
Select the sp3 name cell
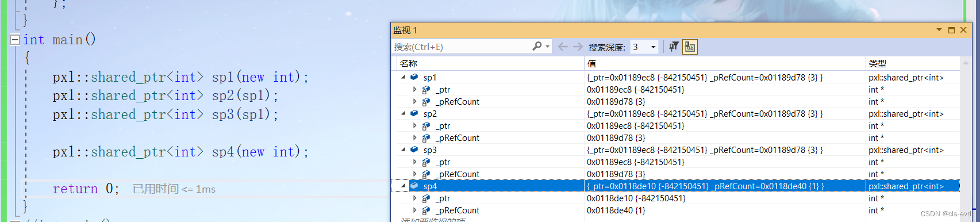point(430,150)
